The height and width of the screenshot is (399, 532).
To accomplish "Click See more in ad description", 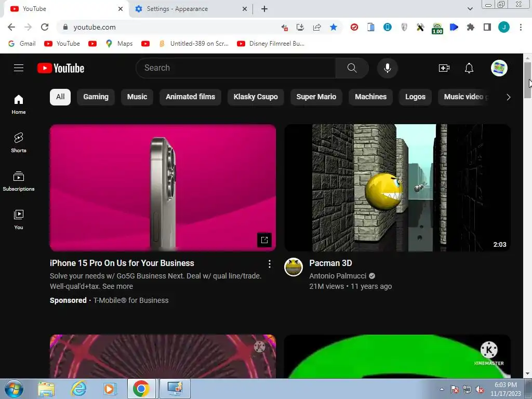I will pos(117,286).
